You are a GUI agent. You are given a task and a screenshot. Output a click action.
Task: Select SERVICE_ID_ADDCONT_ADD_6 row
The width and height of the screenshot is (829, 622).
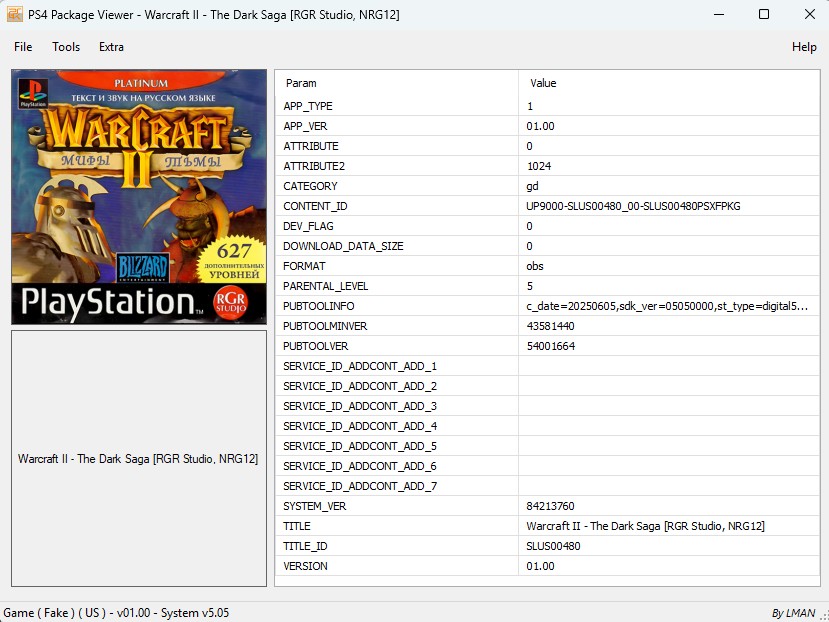547,466
